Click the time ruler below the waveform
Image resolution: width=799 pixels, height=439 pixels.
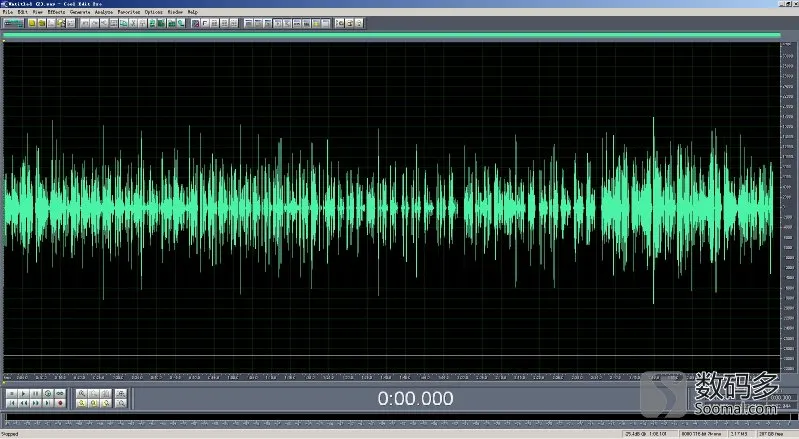391,377
